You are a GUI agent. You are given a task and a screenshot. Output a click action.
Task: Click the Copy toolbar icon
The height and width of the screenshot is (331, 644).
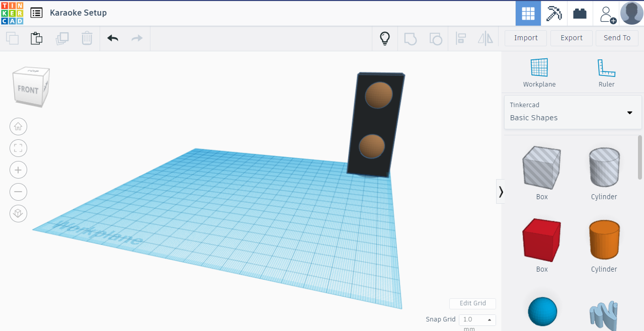(12, 38)
